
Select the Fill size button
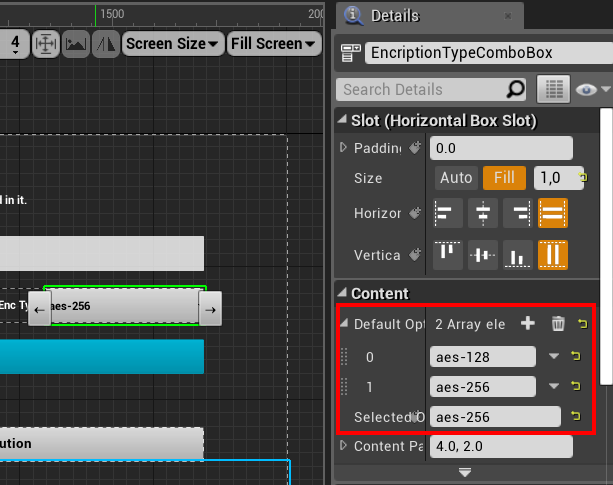click(504, 178)
